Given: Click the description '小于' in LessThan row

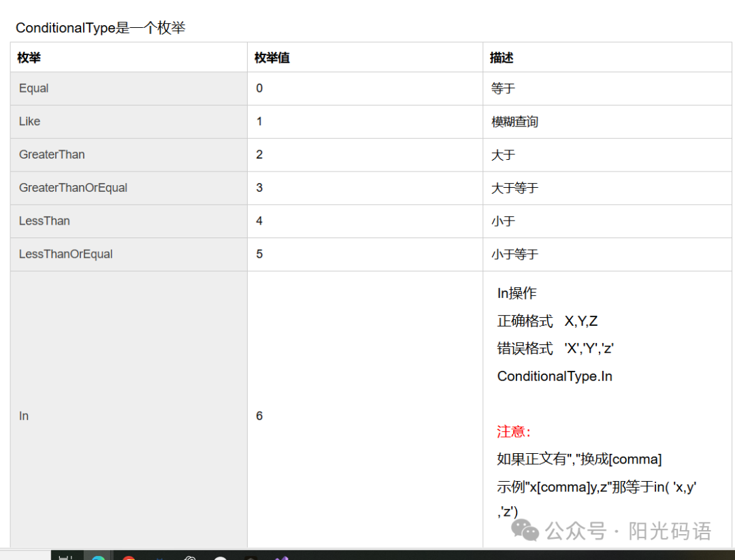Looking at the screenshot, I should pos(503,221).
